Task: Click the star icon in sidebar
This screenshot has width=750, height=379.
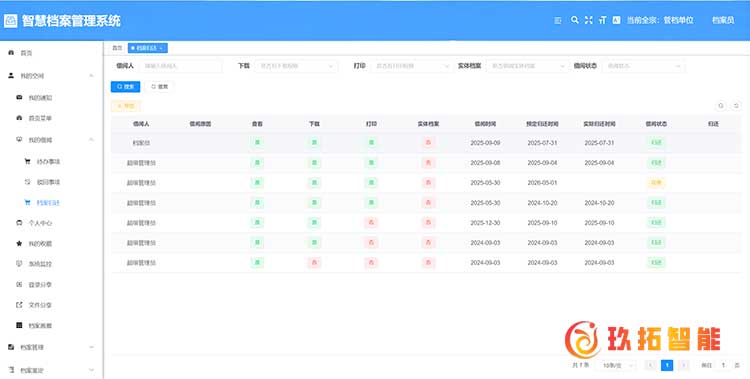Action: 19,243
